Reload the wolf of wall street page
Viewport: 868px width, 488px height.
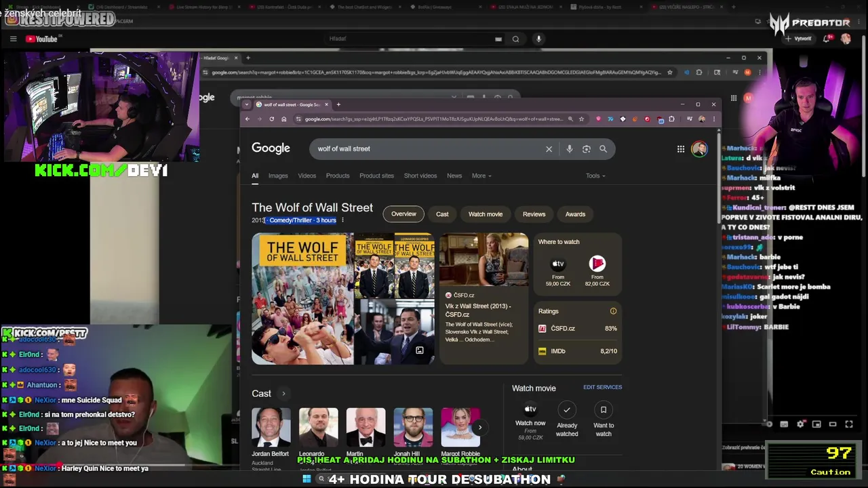pos(271,119)
